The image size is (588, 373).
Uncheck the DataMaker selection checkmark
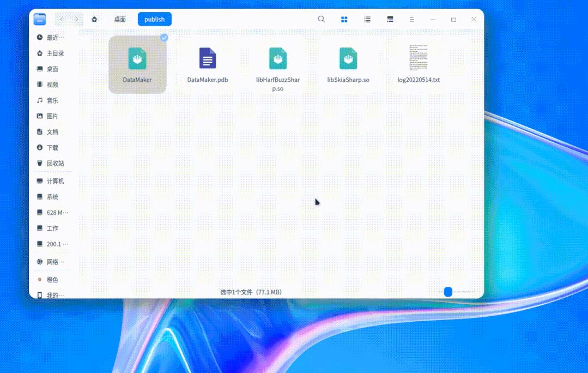point(164,38)
